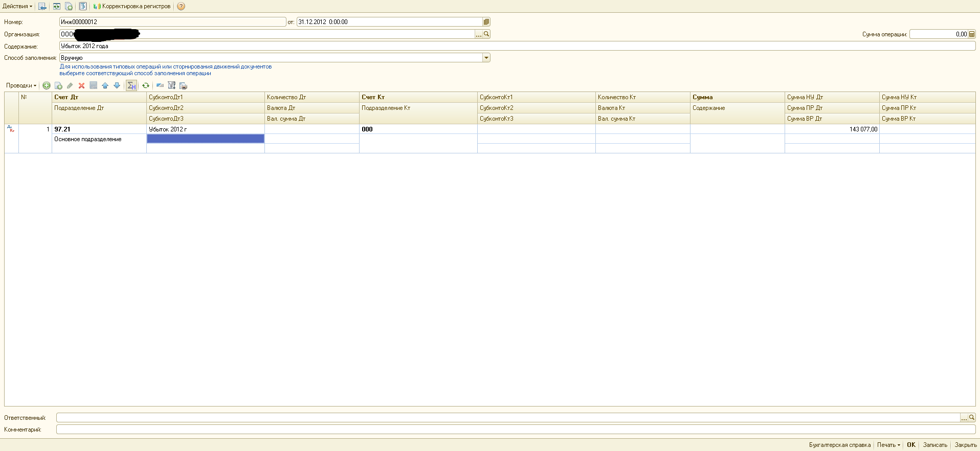Click the Основное подразделение cell
Image resolution: width=980 pixels, height=451 pixels.
pyautogui.click(x=99, y=139)
